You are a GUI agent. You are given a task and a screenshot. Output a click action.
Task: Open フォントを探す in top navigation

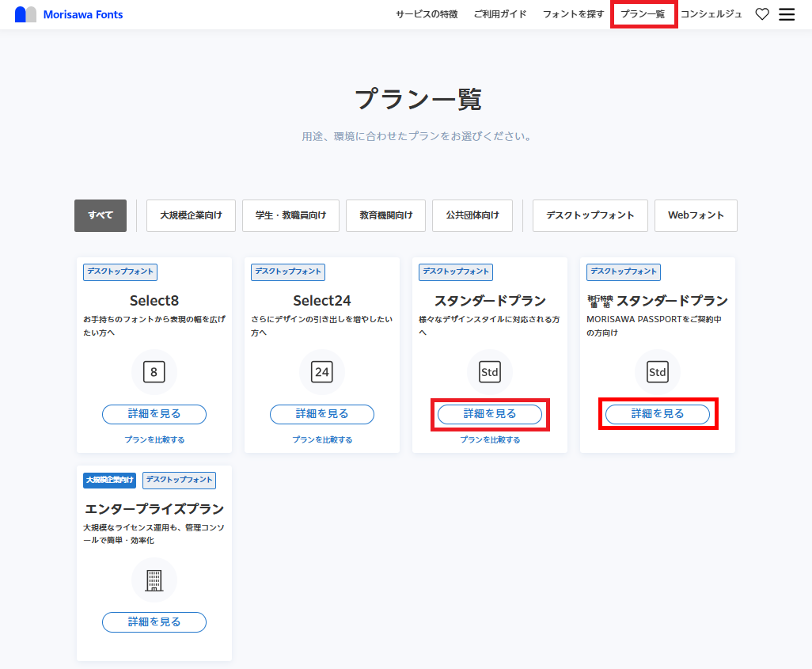pyautogui.click(x=573, y=14)
